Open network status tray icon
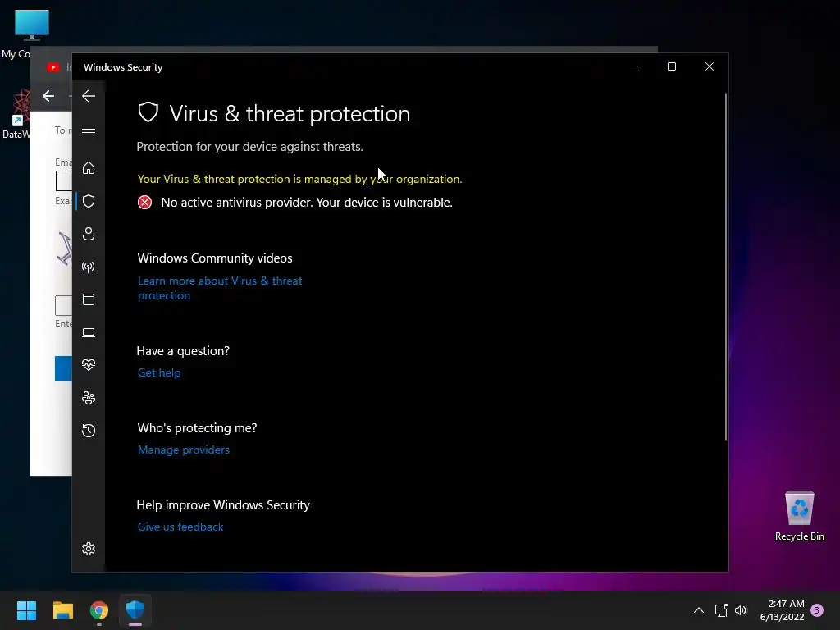 722,610
